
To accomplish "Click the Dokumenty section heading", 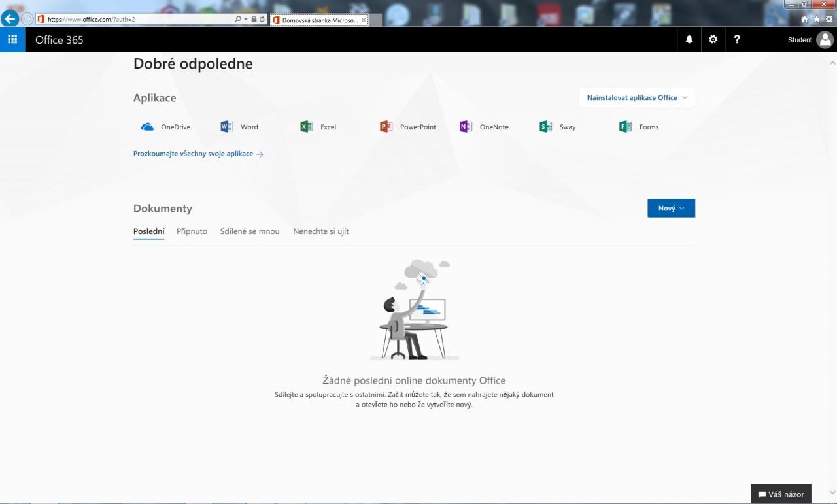I will tap(163, 209).
